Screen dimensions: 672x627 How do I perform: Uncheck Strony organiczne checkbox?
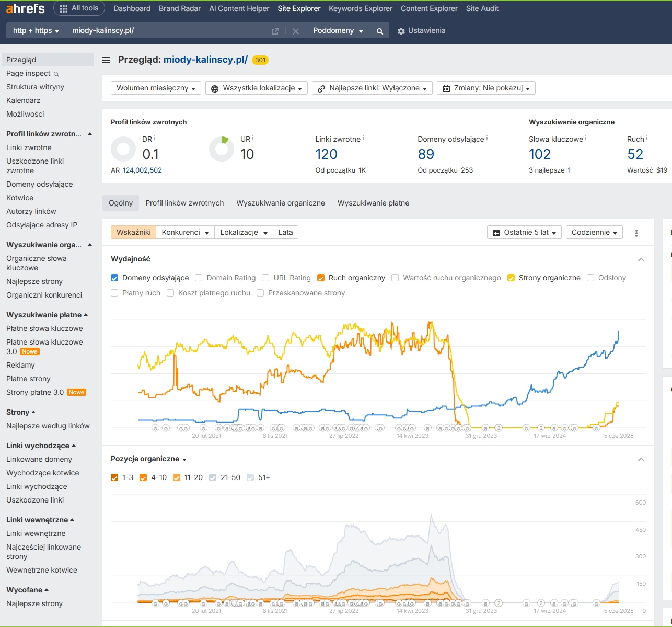point(511,278)
